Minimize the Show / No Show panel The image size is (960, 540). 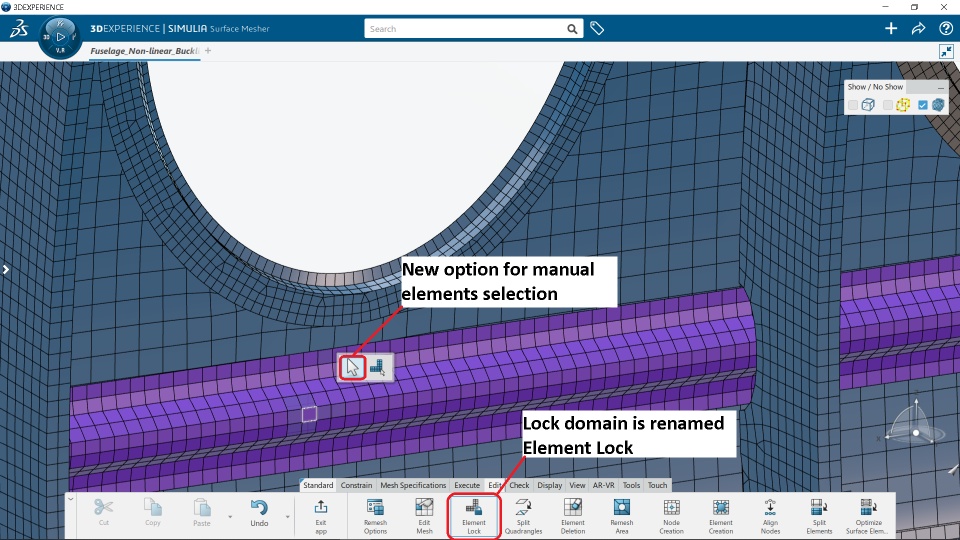pos(940,88)
